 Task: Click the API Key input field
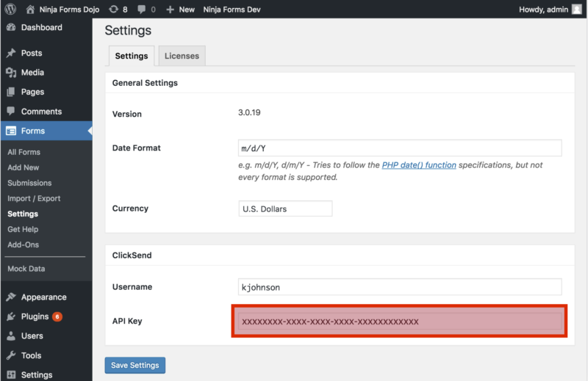400,321
